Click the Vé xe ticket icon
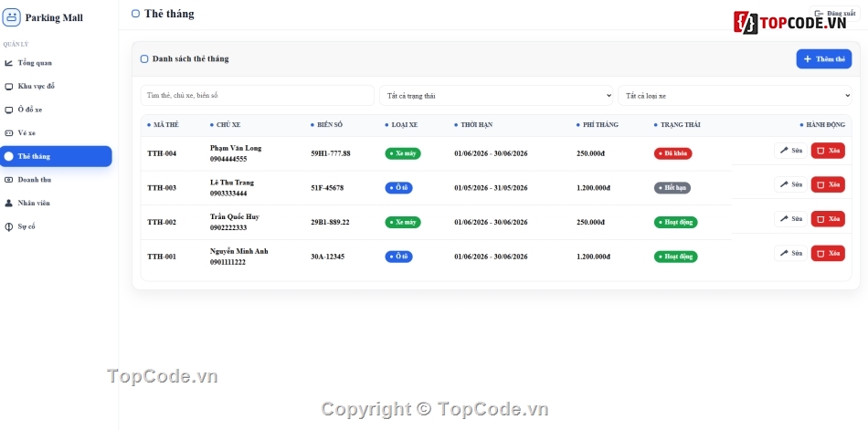This screenshot has width=868, height=430. click(x=8, y=132)
